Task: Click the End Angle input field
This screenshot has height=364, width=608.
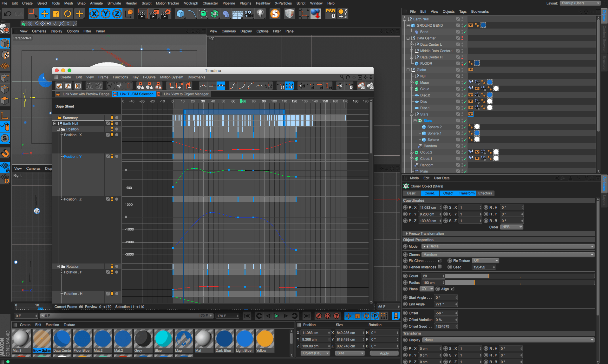Action: [446, 304]
